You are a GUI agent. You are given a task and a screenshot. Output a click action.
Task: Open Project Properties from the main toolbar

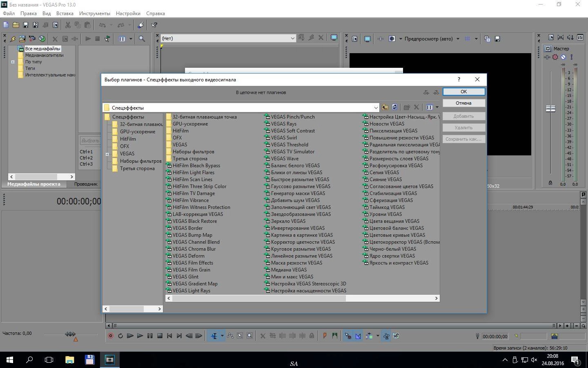55,25
